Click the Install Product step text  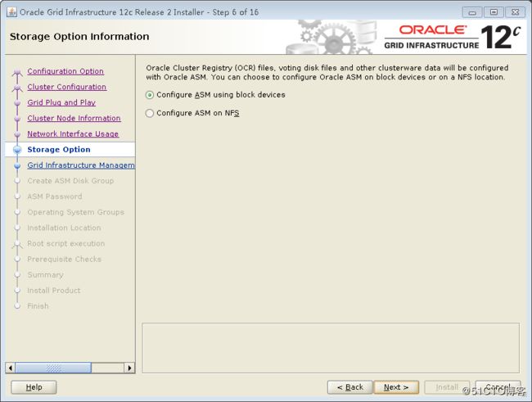click(x=54, y=291)
